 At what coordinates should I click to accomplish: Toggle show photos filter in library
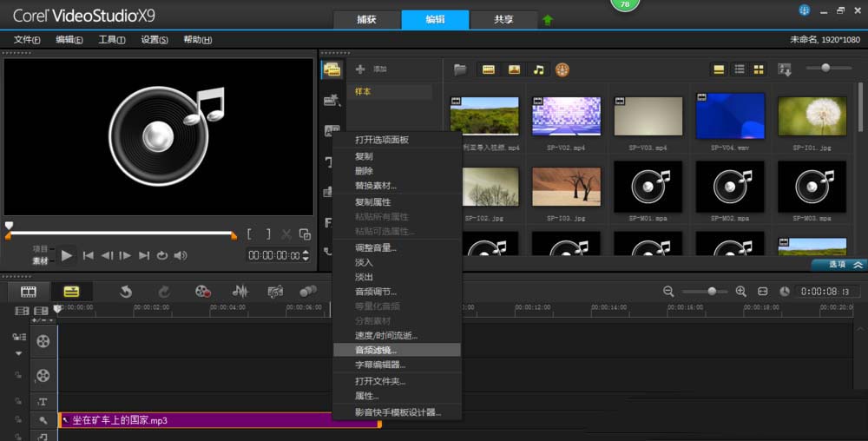[x=514, y=69]
